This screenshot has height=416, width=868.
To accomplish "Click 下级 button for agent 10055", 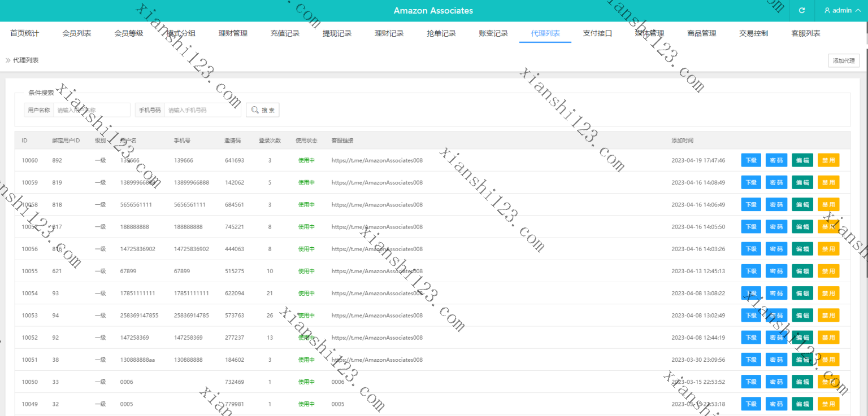I will pyautogui.click(x=751, y=271).
